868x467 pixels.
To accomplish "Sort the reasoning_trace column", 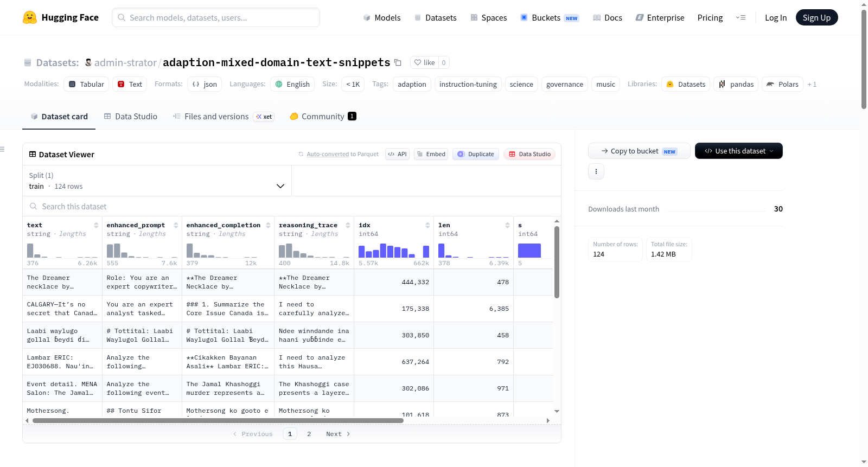I will [348, 225].
